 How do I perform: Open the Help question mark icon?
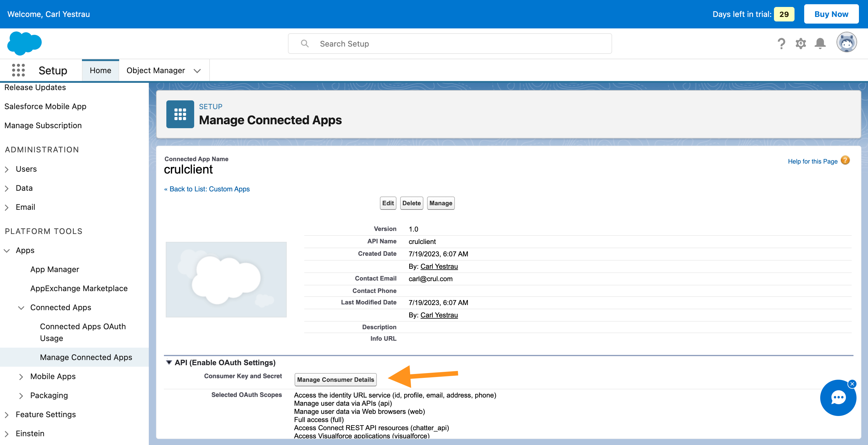click(x=781, y=44)
